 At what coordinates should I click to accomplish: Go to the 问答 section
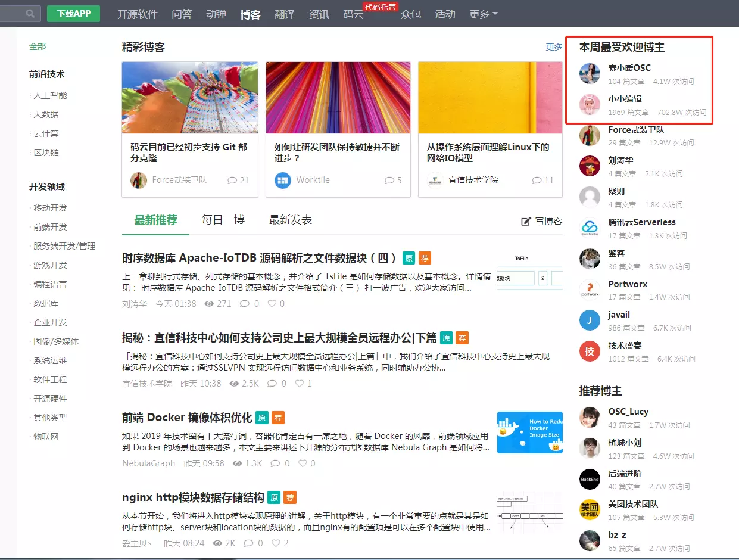click(182, 14)
